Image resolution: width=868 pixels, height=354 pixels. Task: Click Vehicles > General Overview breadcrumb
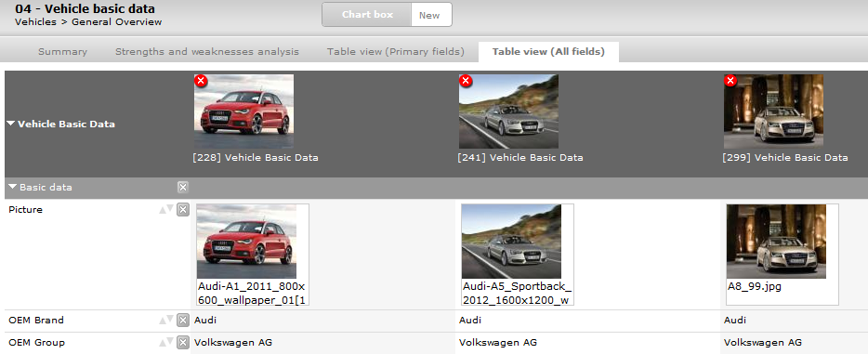(x=88, y=22)
